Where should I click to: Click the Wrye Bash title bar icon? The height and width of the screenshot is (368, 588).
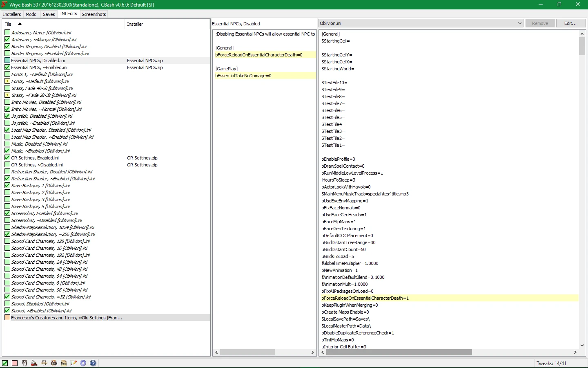(4, 4)
